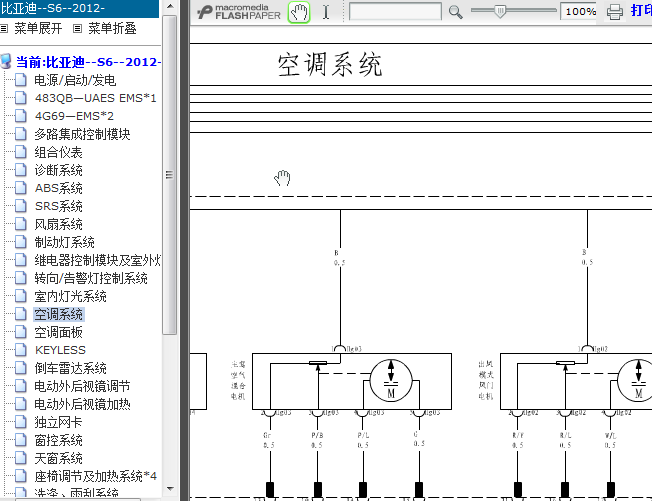652x501 pixels.
Task: Click the 100% zoom percentage field
Action: (580, 11)
